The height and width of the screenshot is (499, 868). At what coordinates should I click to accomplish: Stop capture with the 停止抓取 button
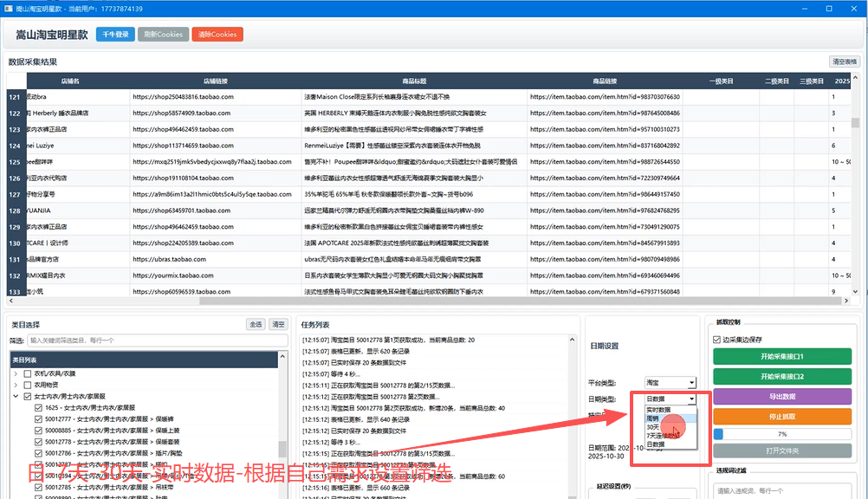coord(782,417)
